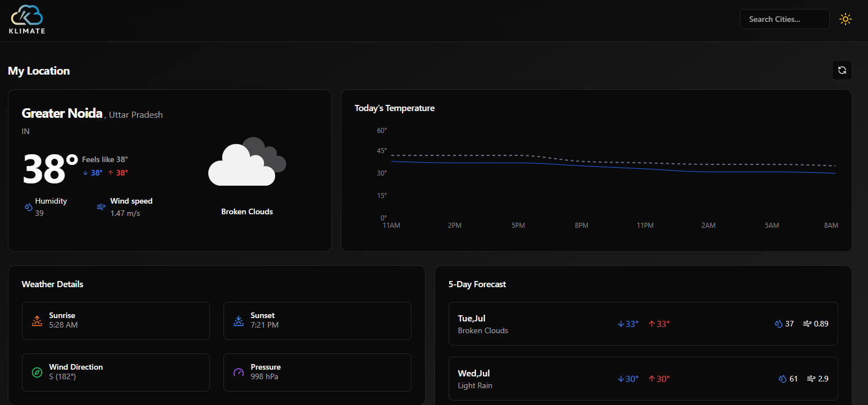
Task: Click the Today's Temperature chart heading
Action: pyautogui.click(x=395, y=108)
